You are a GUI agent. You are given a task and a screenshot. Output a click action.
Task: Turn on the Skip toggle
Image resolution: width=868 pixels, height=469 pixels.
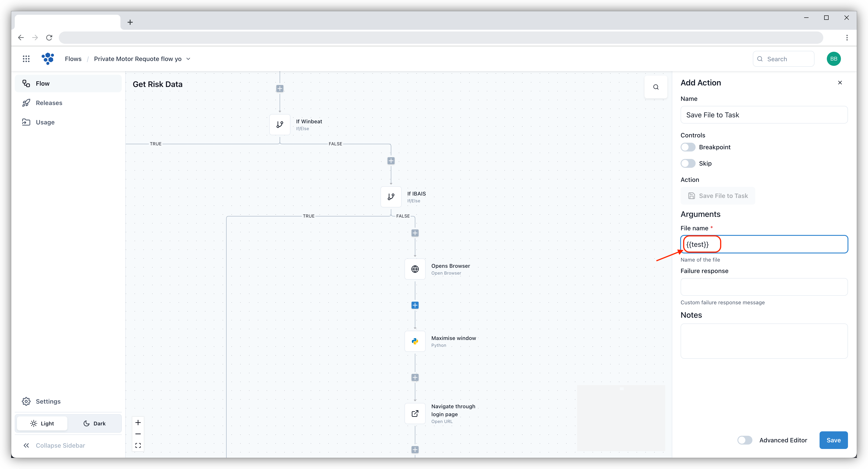[x=688, y=163]
